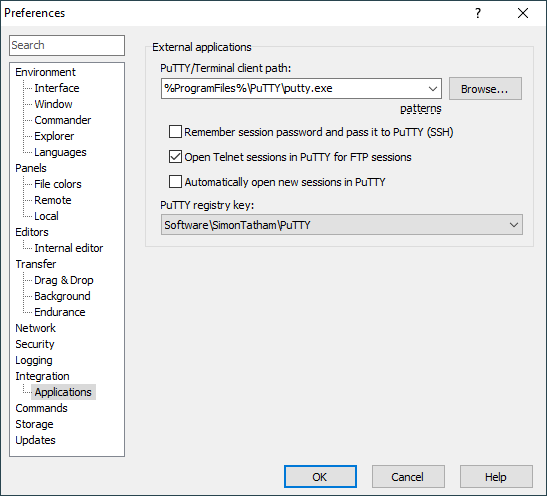Open the patterns link
Image resolution: width=547 pixels, height=496 pixels.
[420, 108]
